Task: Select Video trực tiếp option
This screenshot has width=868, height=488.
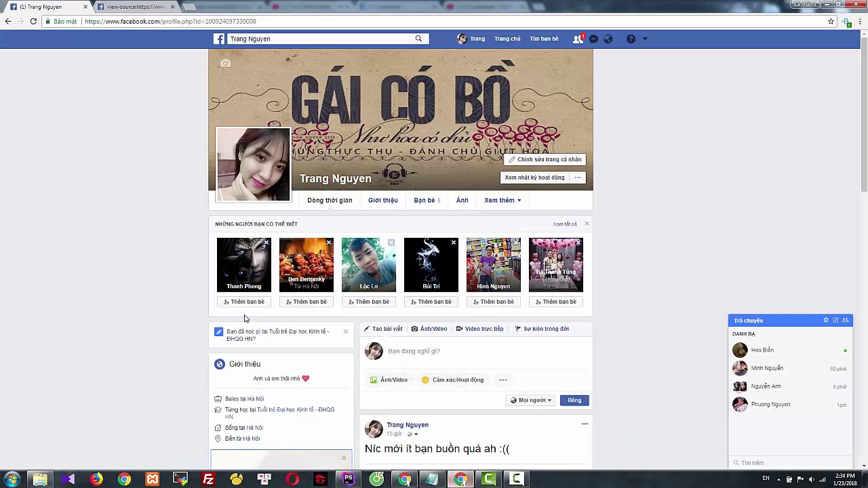Action: 479,329
